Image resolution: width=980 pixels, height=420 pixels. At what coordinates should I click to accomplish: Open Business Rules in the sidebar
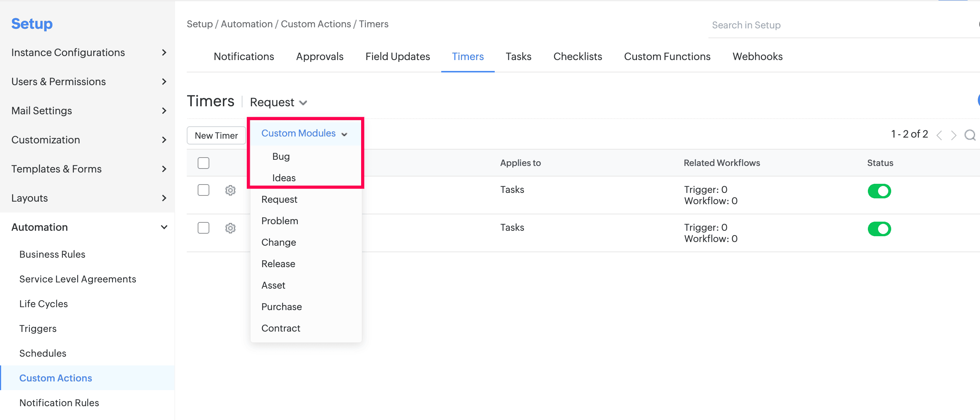(52, 254)
